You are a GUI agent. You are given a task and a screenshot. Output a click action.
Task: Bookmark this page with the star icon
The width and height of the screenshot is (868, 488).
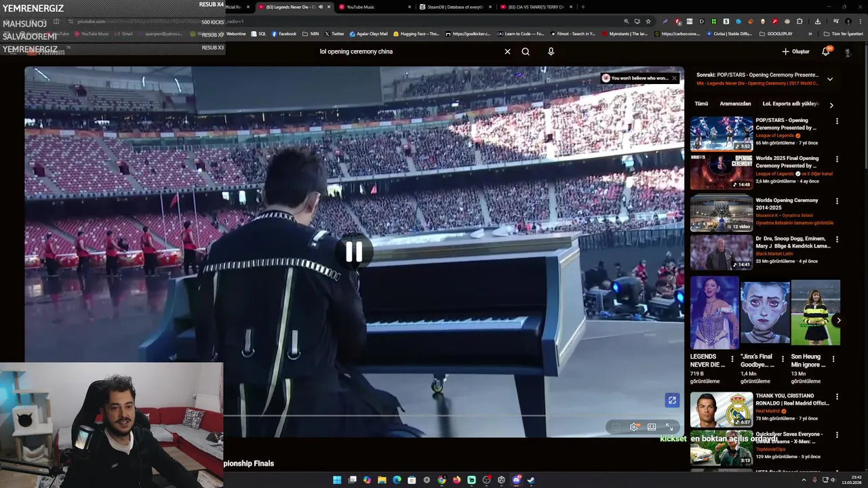coord(648,21)
